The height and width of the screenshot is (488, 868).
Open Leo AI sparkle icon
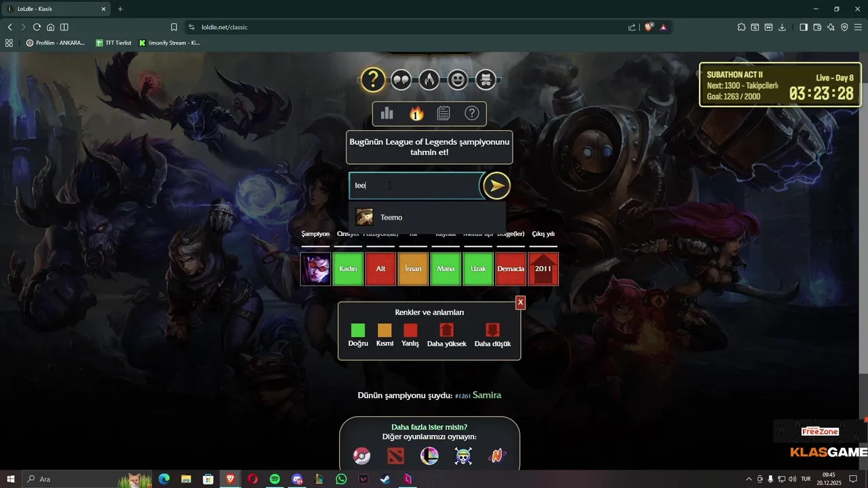point(831,27)
